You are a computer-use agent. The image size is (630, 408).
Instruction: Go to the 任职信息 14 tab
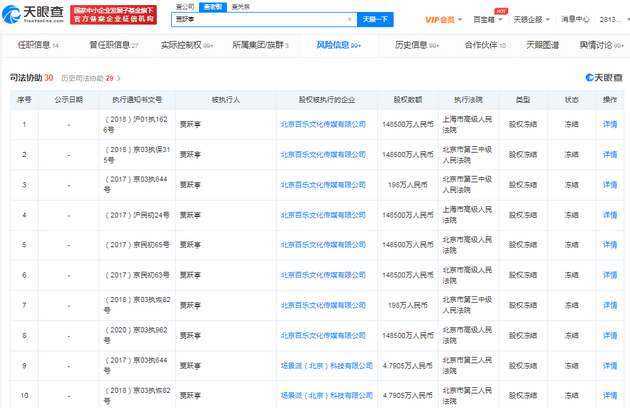point(38,45)
